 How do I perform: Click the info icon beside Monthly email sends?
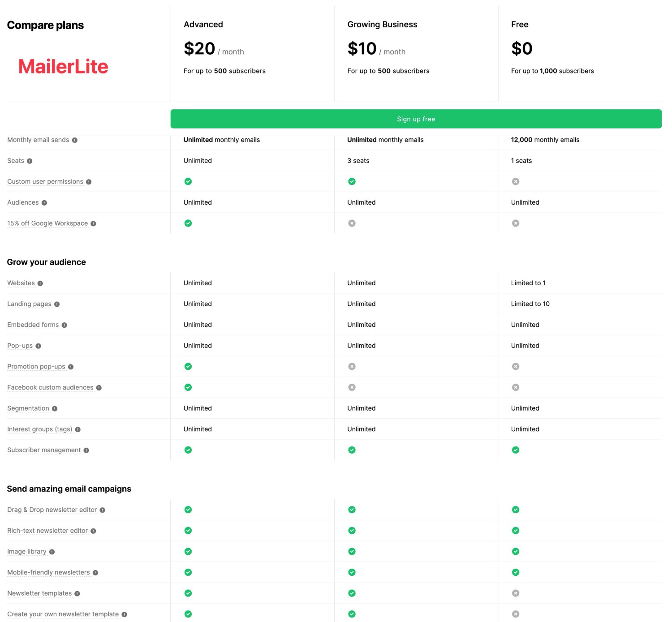75,140
